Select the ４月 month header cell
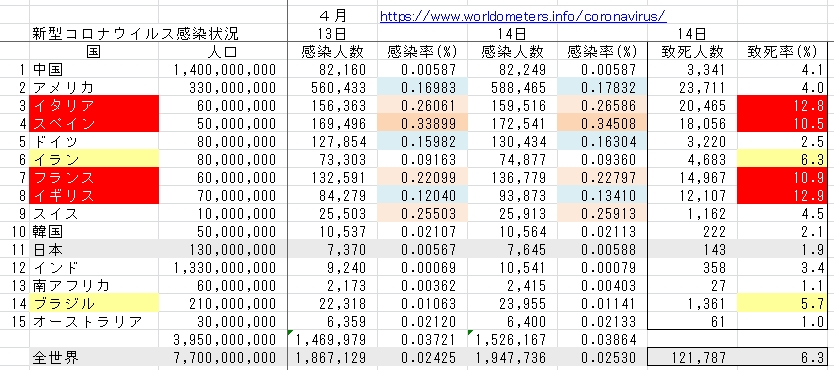Image resolution: width=834 pixels, height=370 pixels. pos(332,15)
